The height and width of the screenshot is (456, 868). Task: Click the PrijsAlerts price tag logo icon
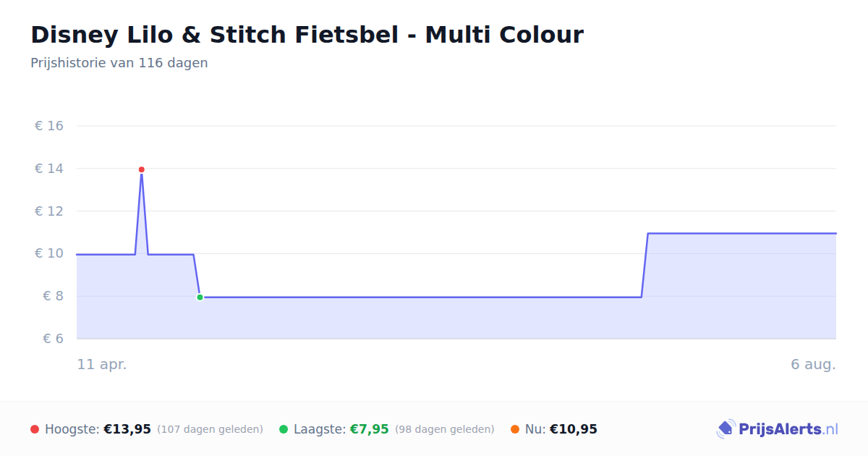point(726,429)
